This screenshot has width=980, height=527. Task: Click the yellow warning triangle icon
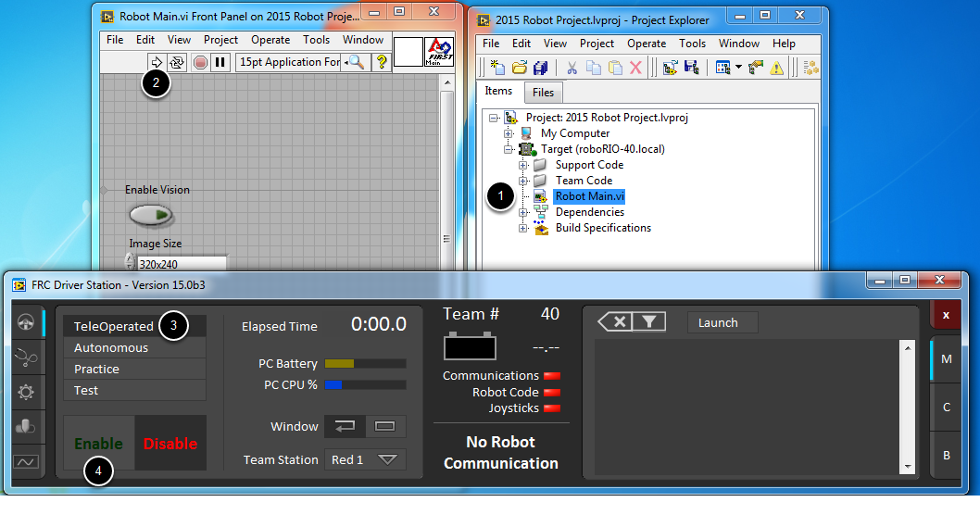click(776, 68)
